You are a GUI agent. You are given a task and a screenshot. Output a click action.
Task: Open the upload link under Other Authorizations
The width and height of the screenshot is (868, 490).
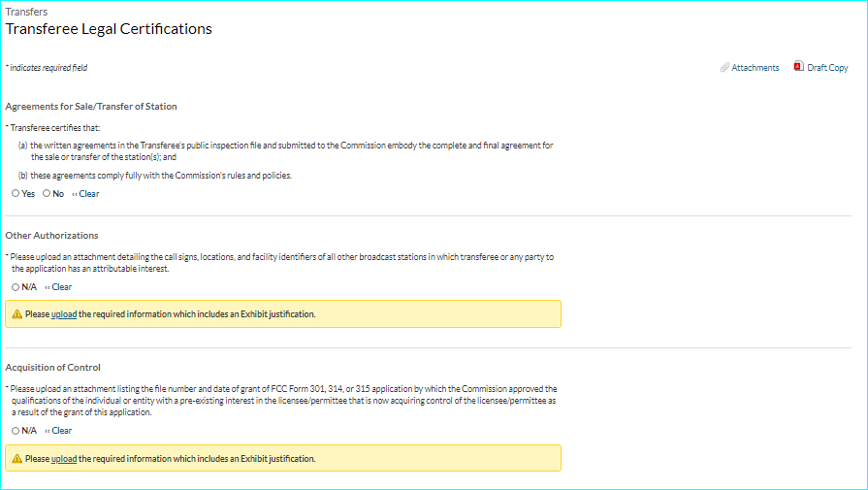coord(64,314)
